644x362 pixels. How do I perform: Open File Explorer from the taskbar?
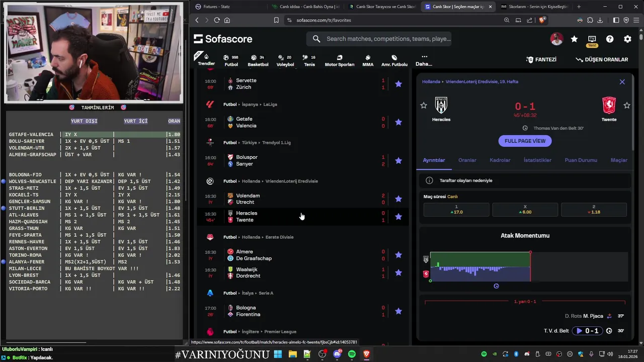292,354
